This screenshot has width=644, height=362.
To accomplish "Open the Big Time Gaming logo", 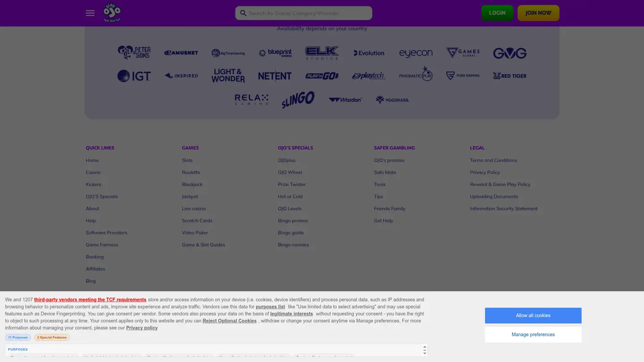I will (228, 53).
